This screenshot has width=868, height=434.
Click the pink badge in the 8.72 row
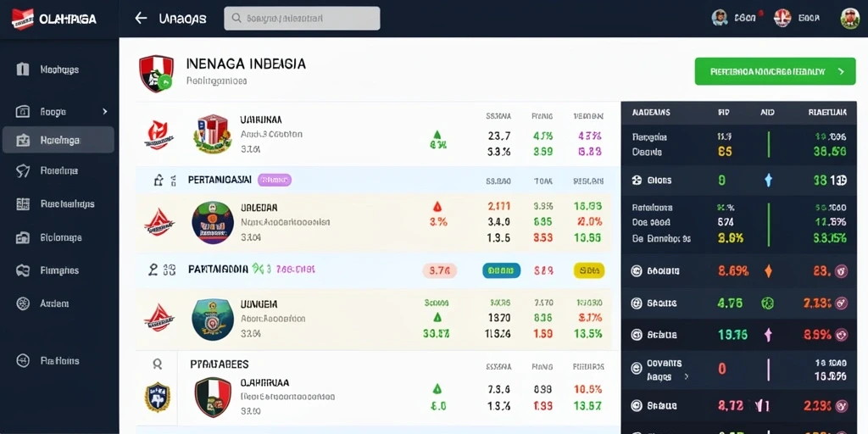coord(841,405)
